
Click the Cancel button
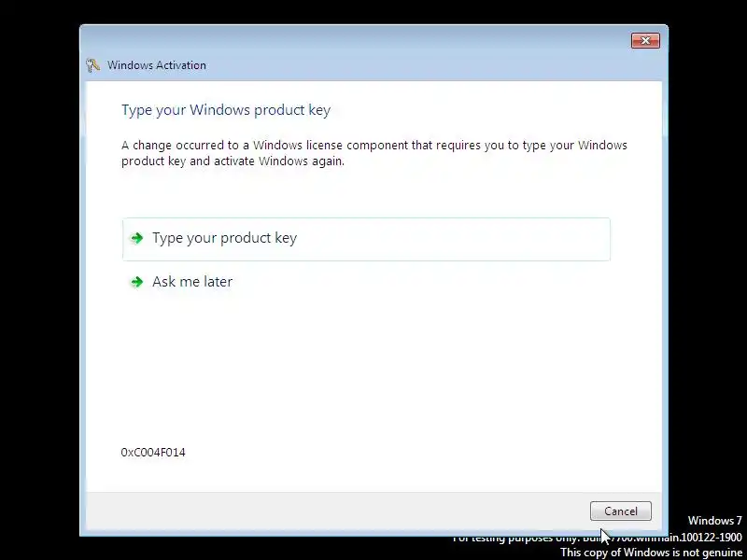coord(620,511)
